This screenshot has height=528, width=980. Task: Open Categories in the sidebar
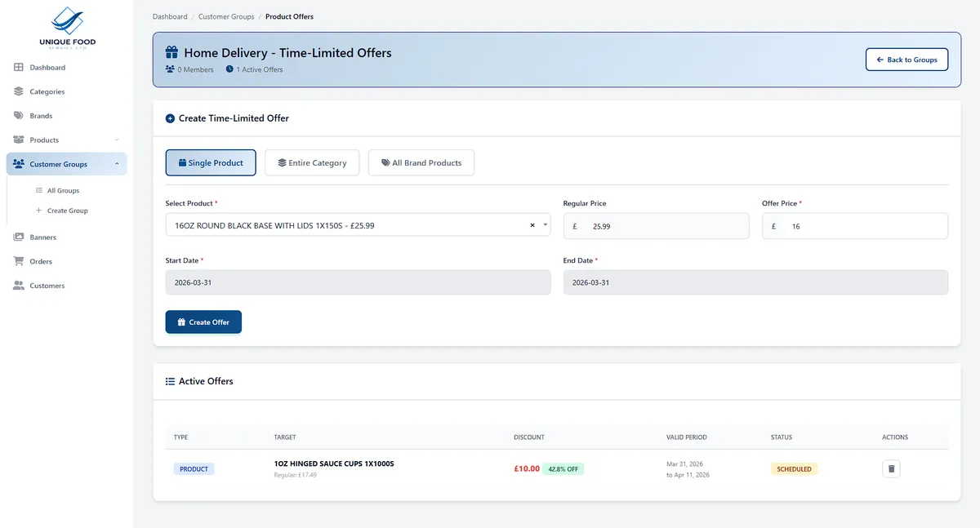67,91
